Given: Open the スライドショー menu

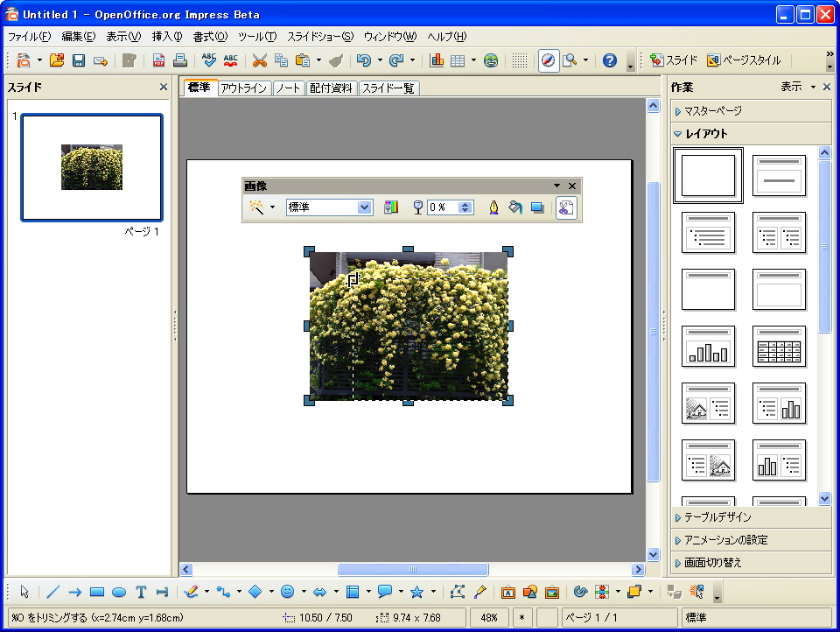Looking at the screenshot, I should click(320, 37).
